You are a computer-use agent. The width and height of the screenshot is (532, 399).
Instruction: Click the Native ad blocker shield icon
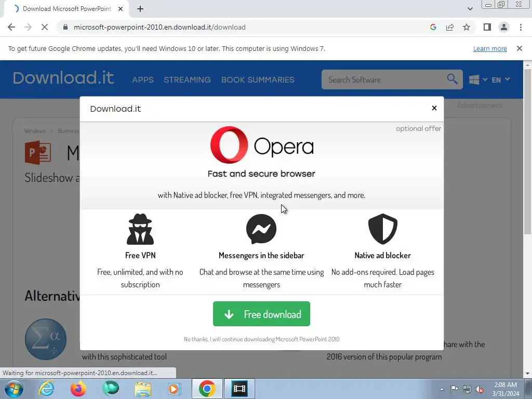[383, 229]
